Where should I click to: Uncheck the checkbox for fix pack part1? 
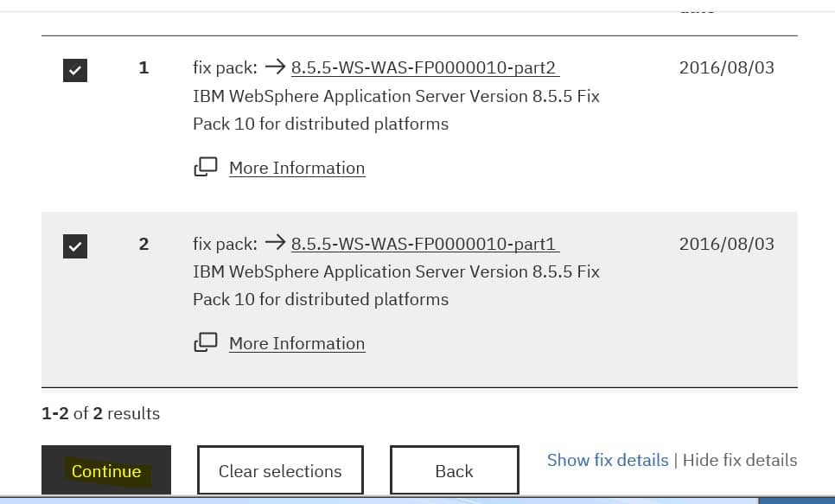(x=75, y=246)
